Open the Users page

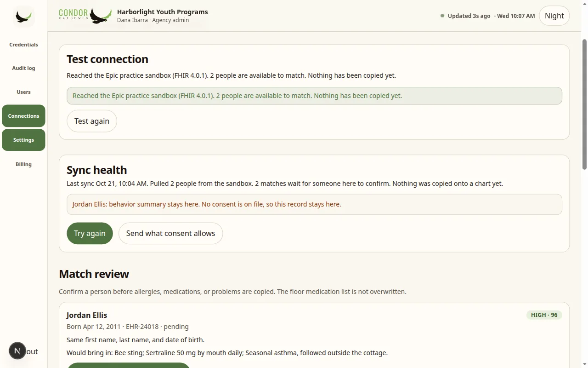[23, 92]
